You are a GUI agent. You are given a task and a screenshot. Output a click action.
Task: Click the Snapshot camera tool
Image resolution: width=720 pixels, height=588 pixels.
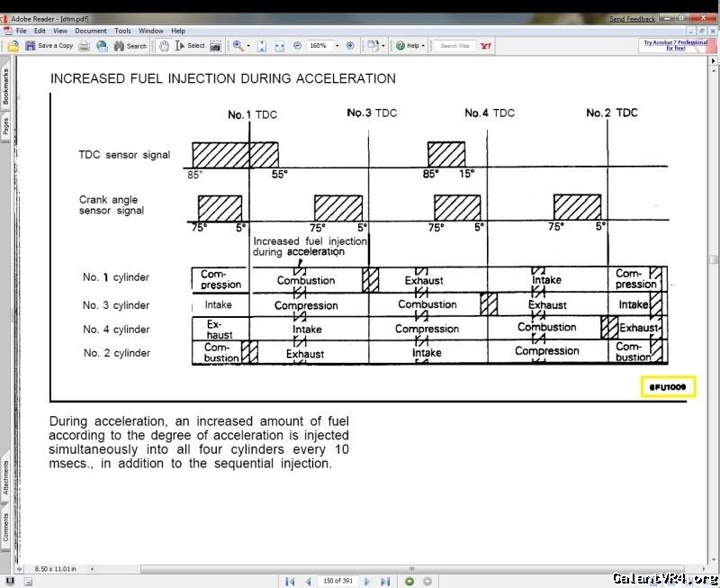[216, 45]
